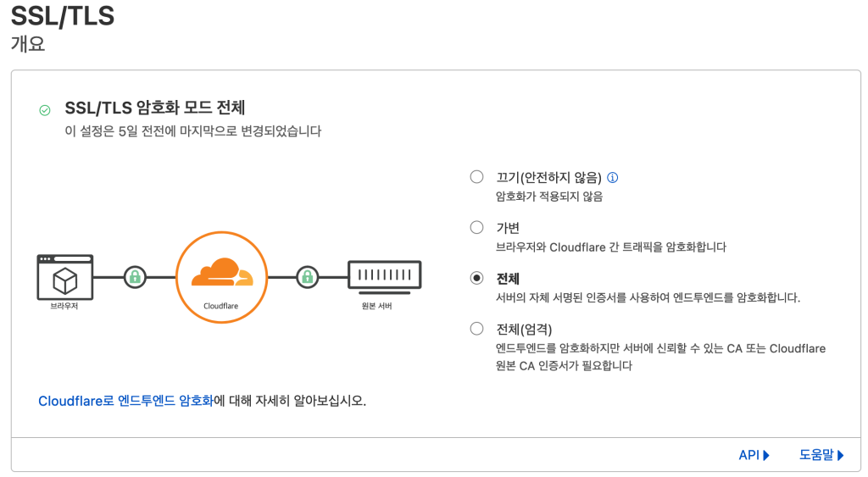This screenshot has height=477, width=868.
Task: Select the 전체 radio button
Action: (476, 279)
